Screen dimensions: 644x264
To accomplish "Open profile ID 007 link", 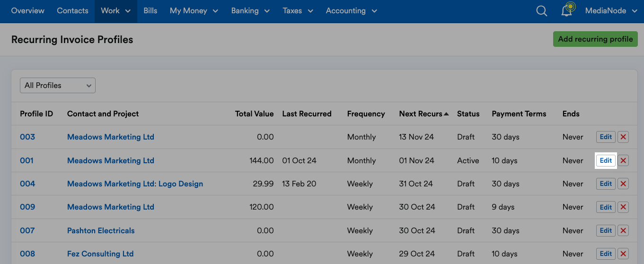I will pyautogui.click(x=27, y=230).
